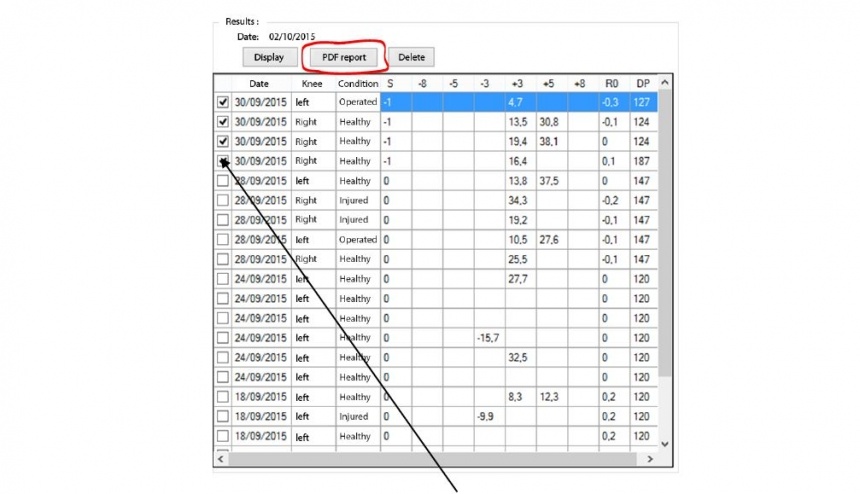This screenshot has width=860, height=494.
Task: Sort by the Date column header
Action: tap(259, 84)
